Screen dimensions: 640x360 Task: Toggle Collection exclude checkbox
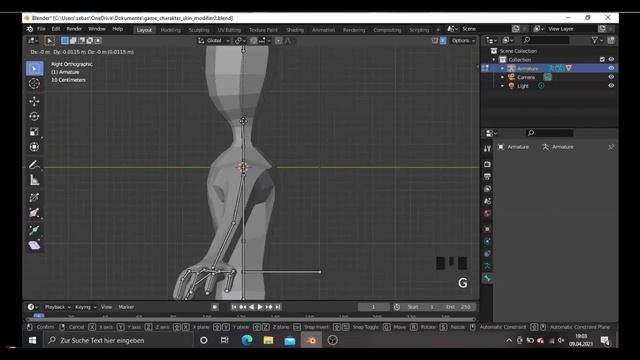pos(602,60)
